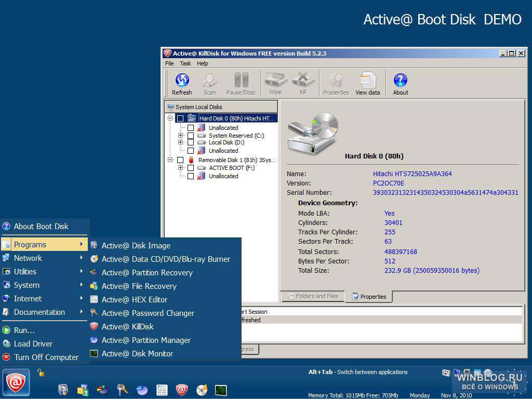Switch to the Folders and Files tab
The image size is (532, 399).
(313, 296)
